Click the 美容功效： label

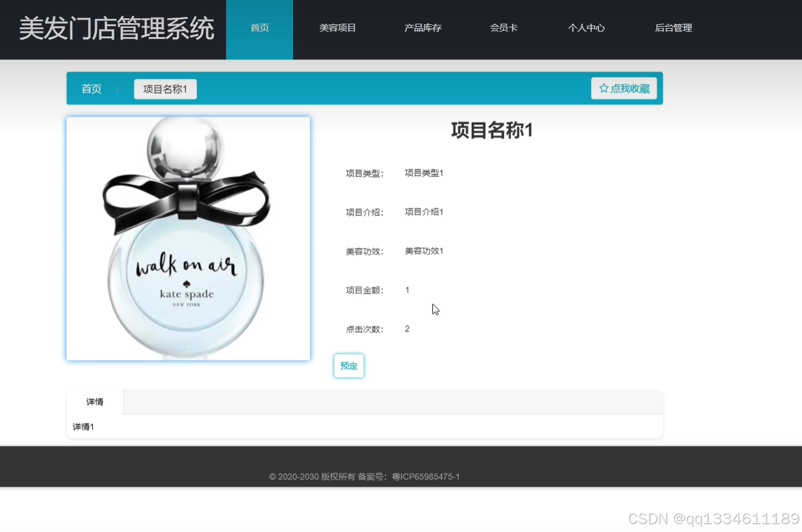365,252
